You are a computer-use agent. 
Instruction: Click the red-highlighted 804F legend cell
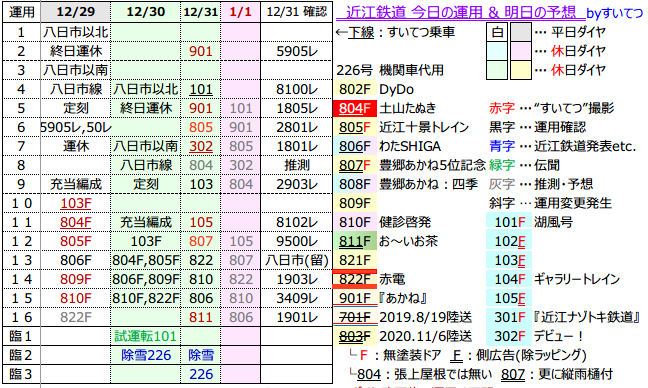[355, 108]
